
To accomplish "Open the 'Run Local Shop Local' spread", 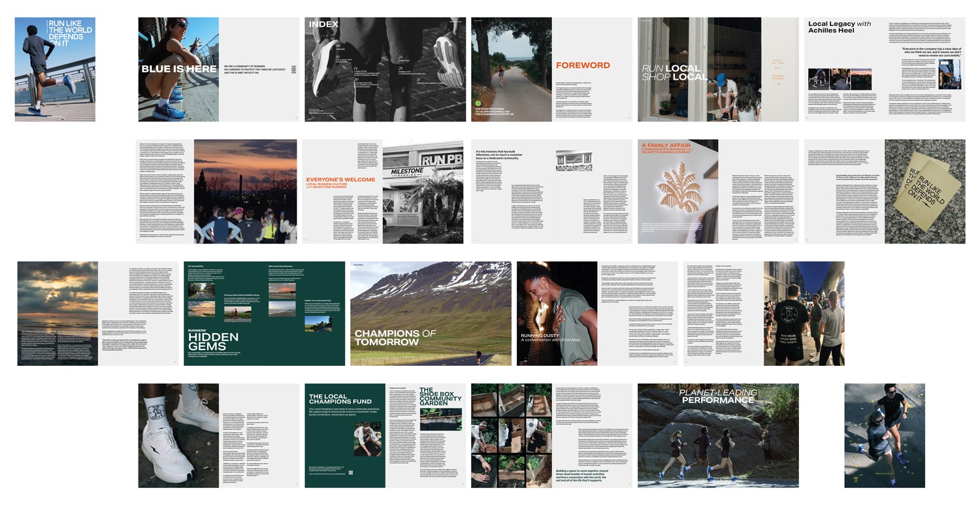I will [x=718, y=69].
